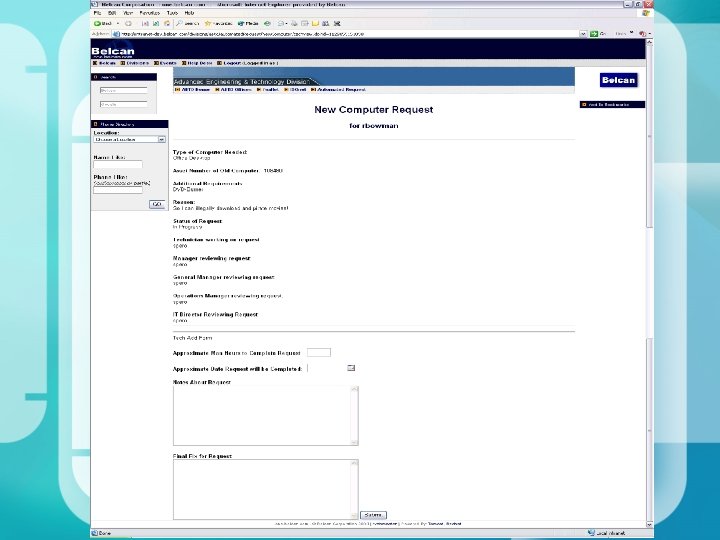Click the New Computer Request heading

[374, 110]
